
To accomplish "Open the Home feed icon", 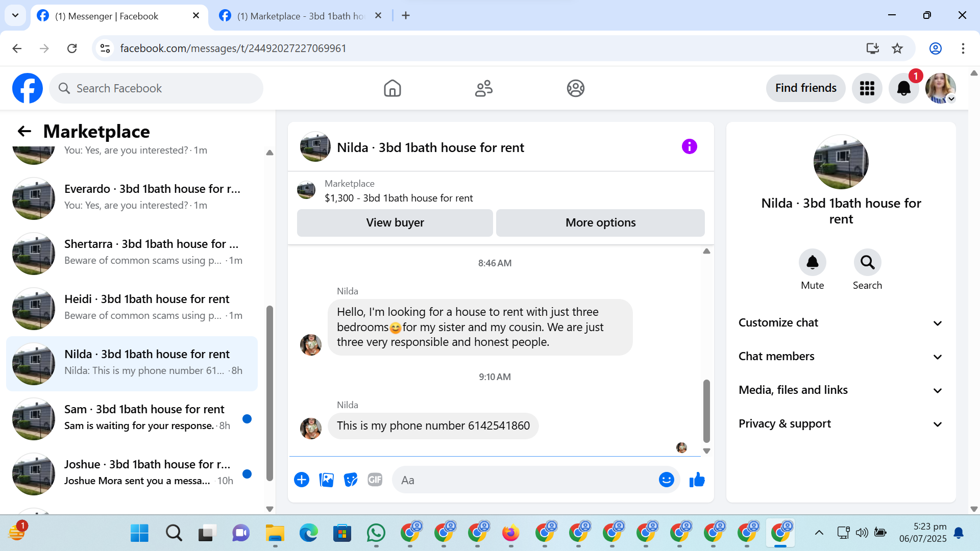I will 392,88.
